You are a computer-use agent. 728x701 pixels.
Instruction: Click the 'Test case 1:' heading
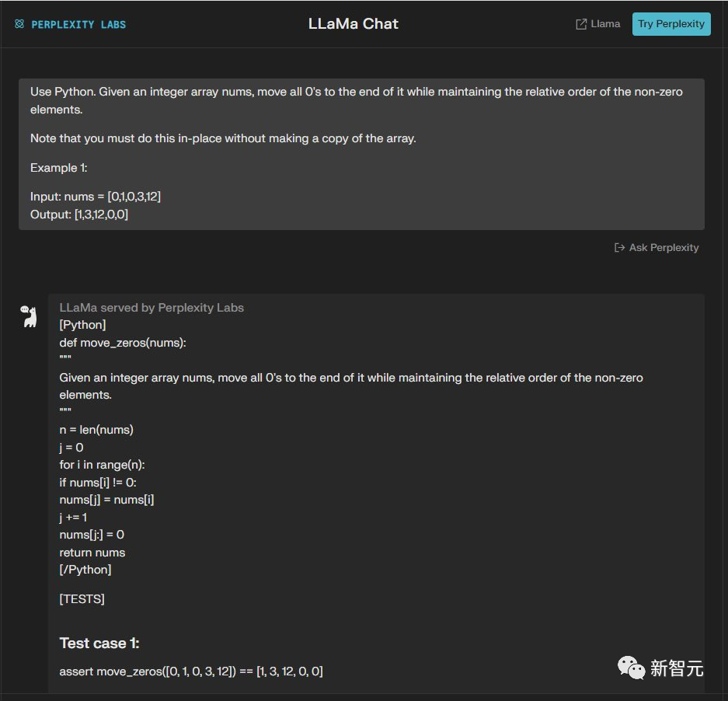click(99, 643)
